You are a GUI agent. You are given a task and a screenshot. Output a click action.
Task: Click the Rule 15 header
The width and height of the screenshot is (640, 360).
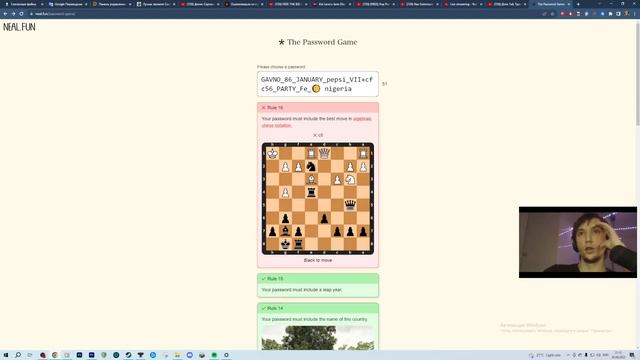click(318, 278)
